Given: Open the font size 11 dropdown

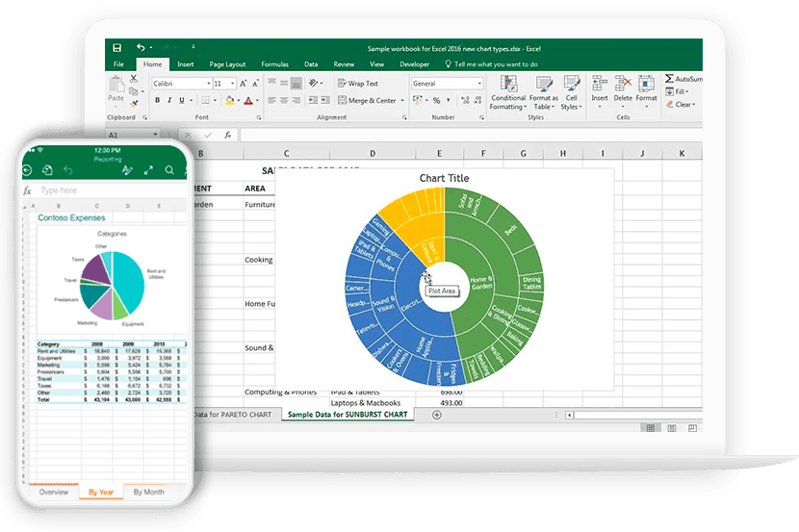Looking at the screenshot, I should 233,84.
